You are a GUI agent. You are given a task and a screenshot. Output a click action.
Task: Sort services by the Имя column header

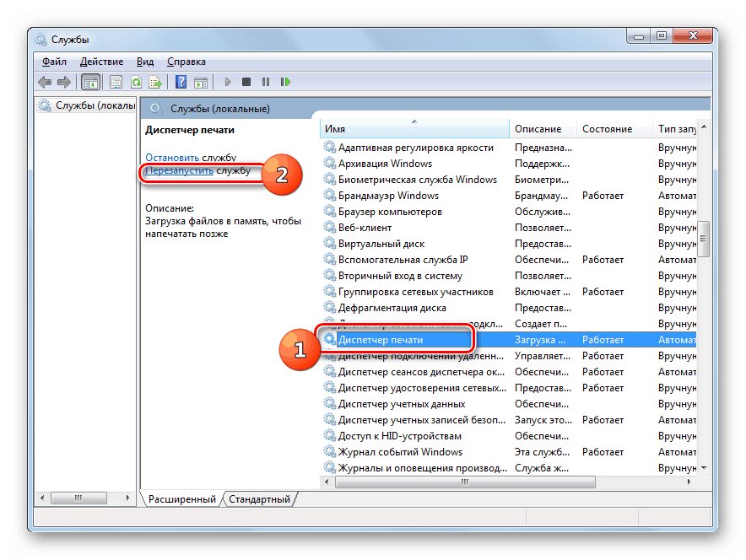pyautogui.click(x=414, y=129)
